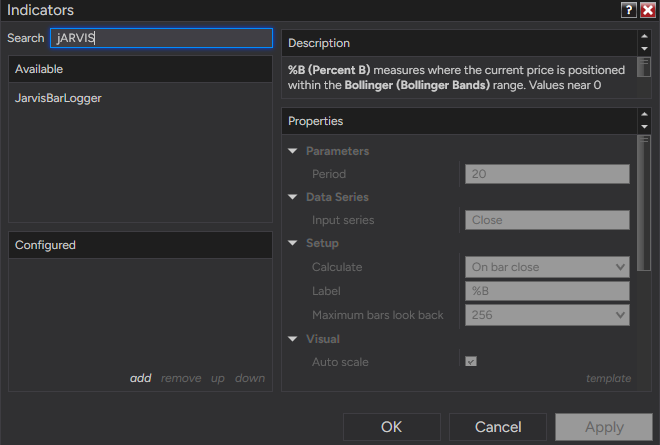Open the template link
Image resolution: width=660 pixels, height=445 pixels.
click(608, 378)
